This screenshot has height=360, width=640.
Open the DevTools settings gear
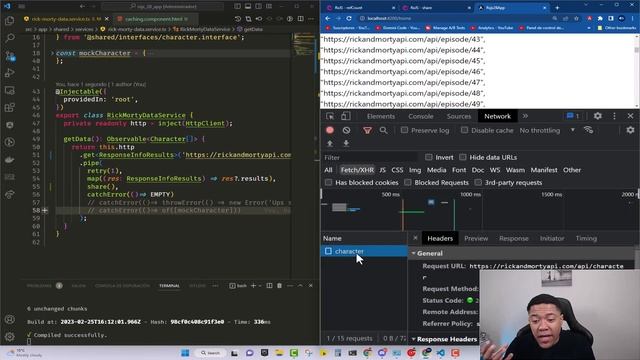click(598, 116)
